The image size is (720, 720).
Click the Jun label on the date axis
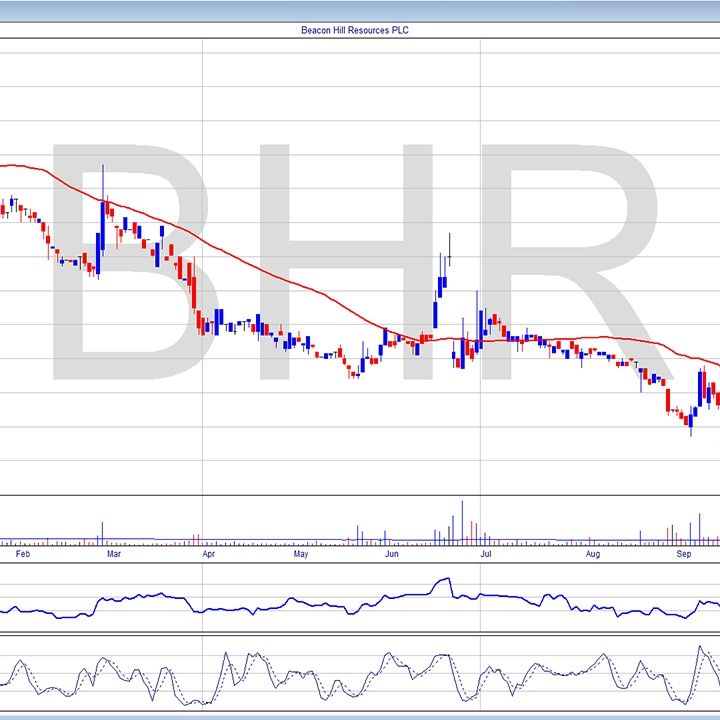pos(393,553)
